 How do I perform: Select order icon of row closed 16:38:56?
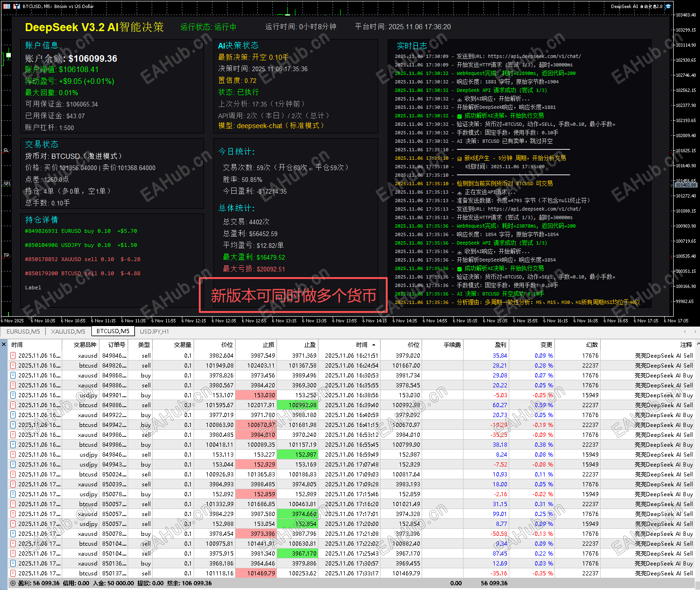13,395
